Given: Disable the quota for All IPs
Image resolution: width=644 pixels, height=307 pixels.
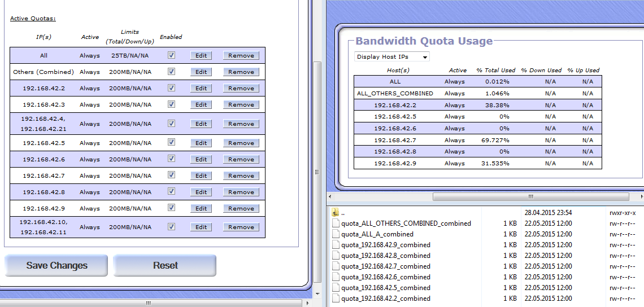Looking at the screenshot, I should tap(171, 55).
